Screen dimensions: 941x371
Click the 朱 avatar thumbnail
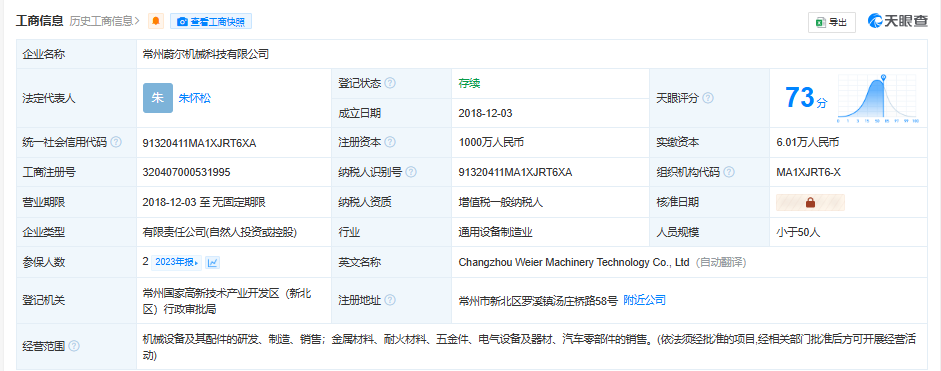tap(158, 98)
